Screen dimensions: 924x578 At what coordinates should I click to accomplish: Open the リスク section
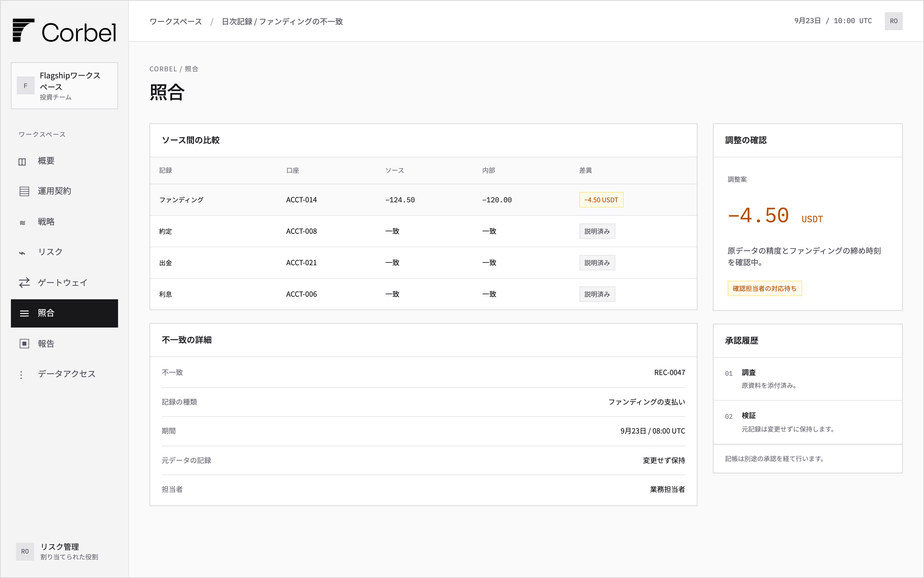(64, 252)
